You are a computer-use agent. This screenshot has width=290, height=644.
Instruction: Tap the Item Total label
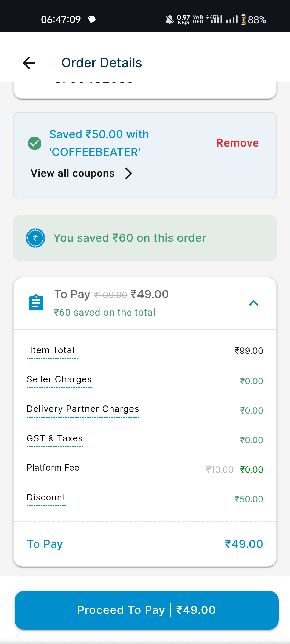(52, 350)
